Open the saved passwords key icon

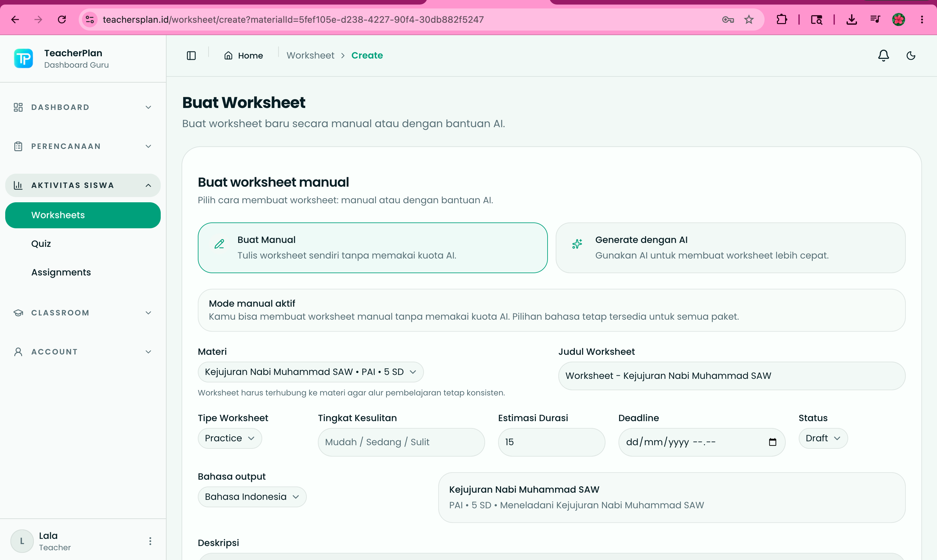pyautogui.click(x=728, y=20)
